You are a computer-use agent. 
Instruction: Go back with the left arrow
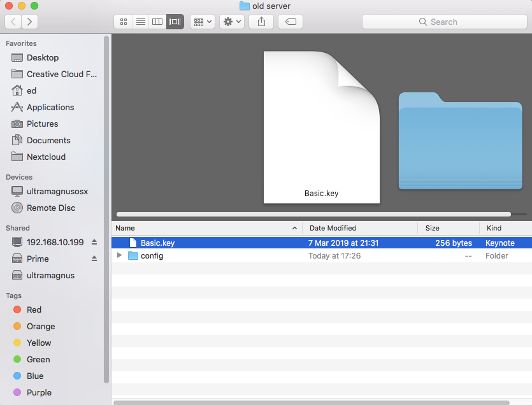click(13, 22)
